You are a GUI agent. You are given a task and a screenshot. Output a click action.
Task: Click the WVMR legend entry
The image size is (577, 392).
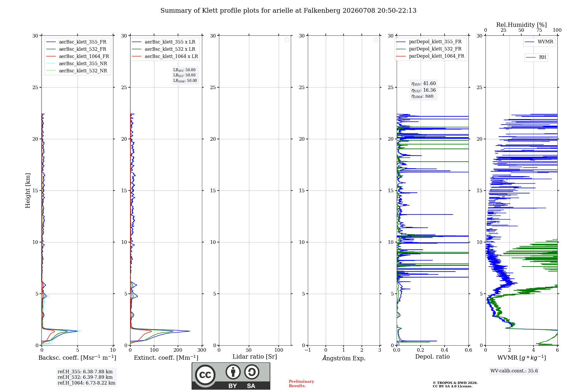(x=539, y=42)
